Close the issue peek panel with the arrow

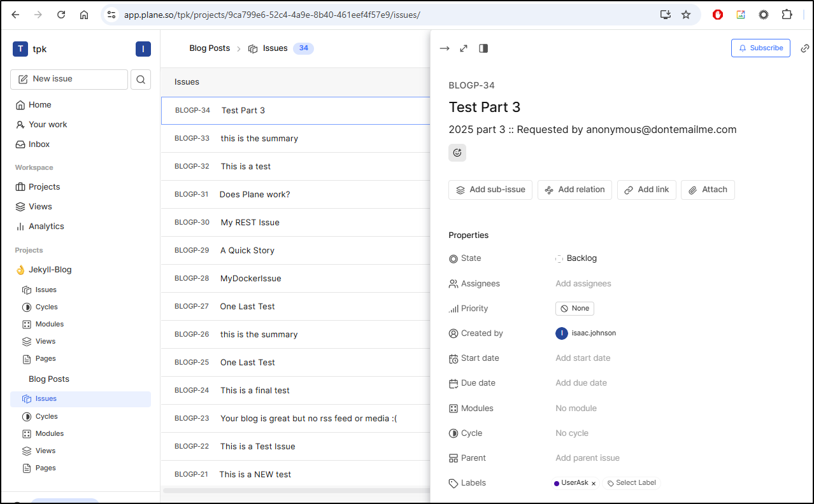tap(445, 48)
